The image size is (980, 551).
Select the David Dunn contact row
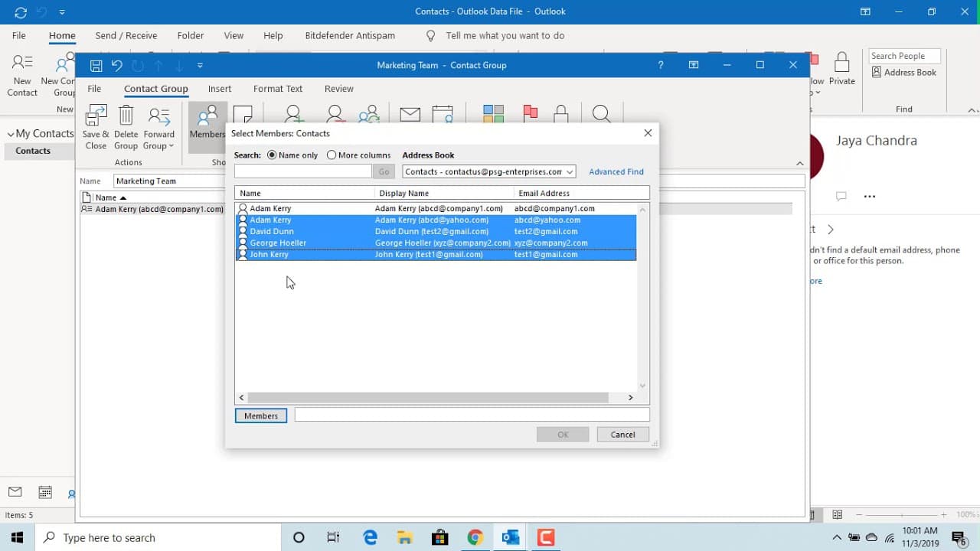436,231
